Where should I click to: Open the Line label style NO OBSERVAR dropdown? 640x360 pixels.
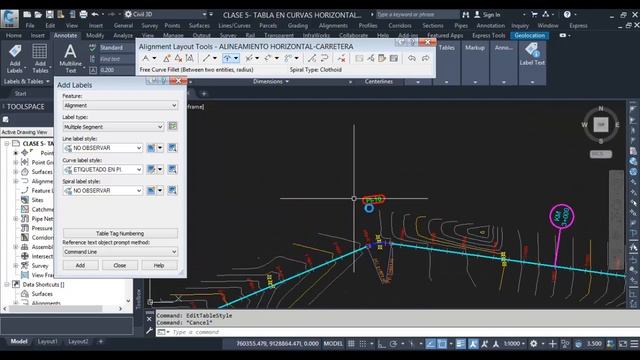102,148
